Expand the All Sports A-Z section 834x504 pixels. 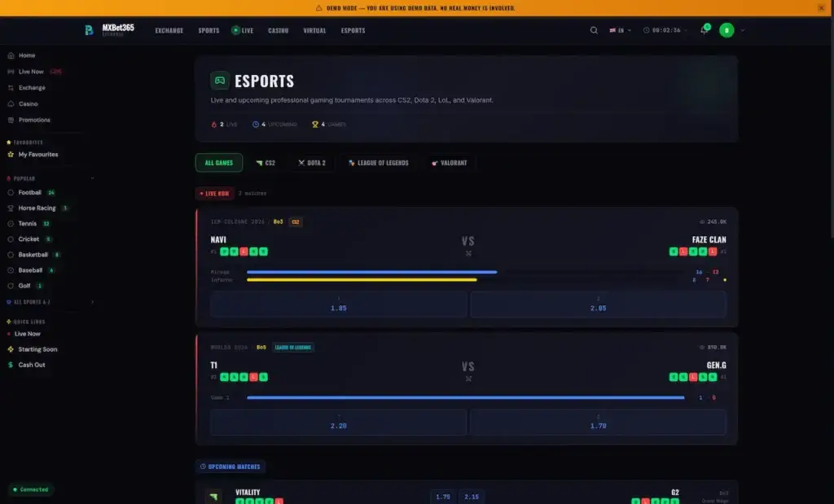pos(92,302)
